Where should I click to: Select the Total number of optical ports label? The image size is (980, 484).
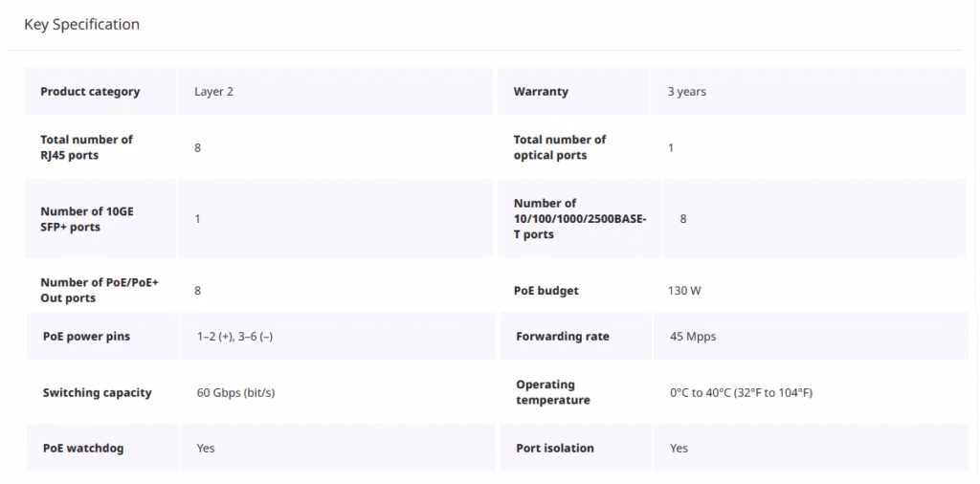(560, 147)
